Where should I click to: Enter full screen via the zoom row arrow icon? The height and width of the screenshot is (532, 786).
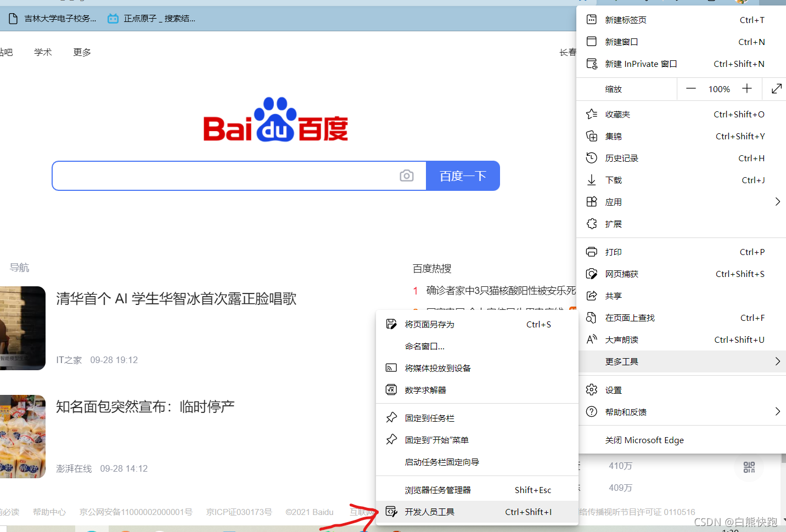click(x=776, y=89)
